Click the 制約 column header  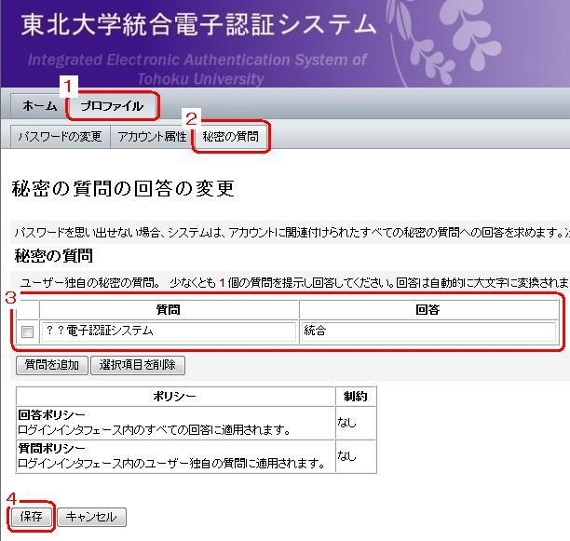point(356,396)
